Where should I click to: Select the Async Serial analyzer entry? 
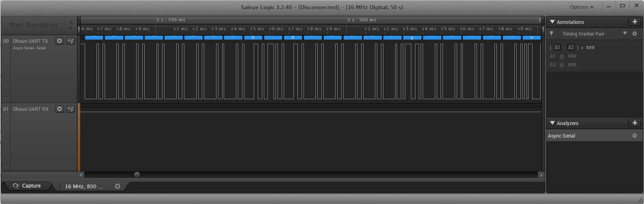click(x=595, y=136)
